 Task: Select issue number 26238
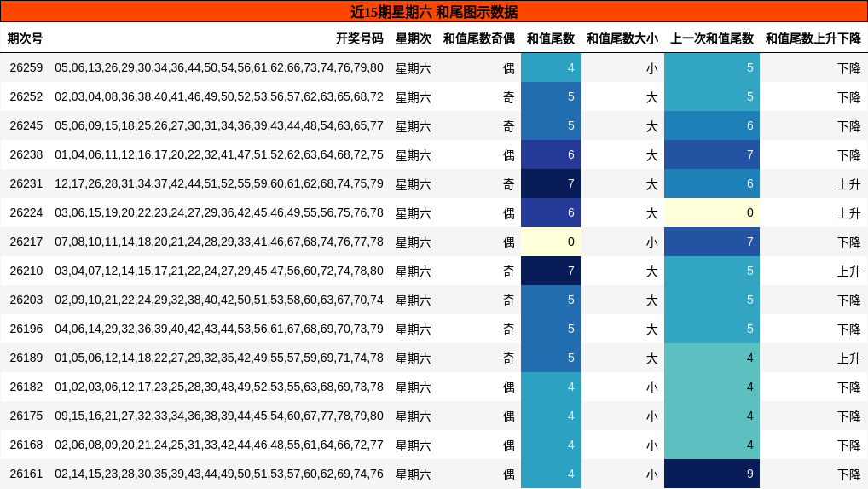point(26,154)
